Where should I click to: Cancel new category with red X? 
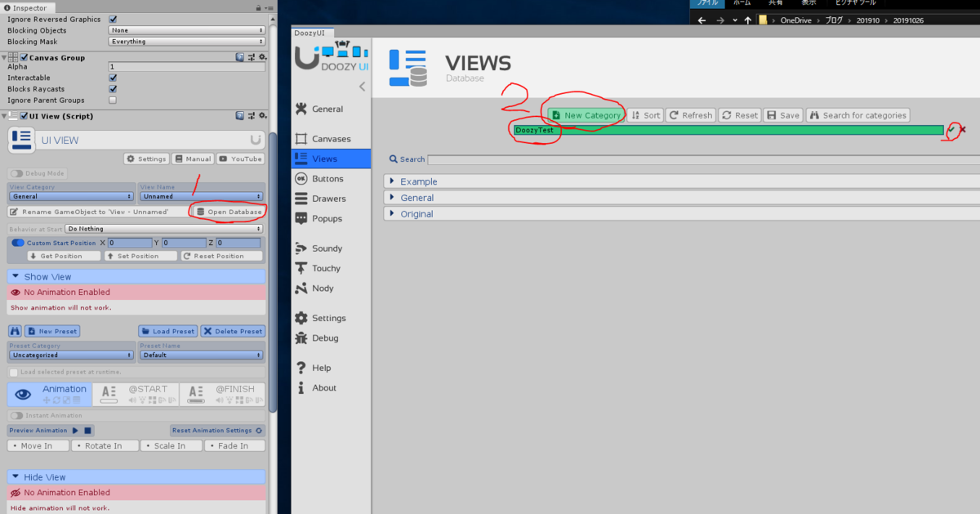point(963,129)
